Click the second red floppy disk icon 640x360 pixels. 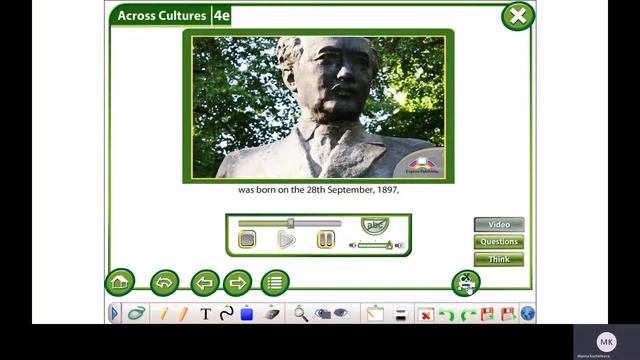pos(508,314)
